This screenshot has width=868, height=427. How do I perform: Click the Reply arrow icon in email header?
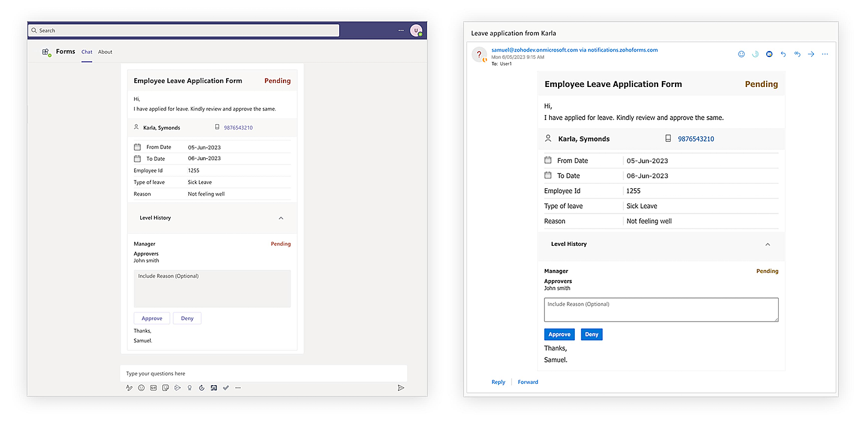point(783,54)
